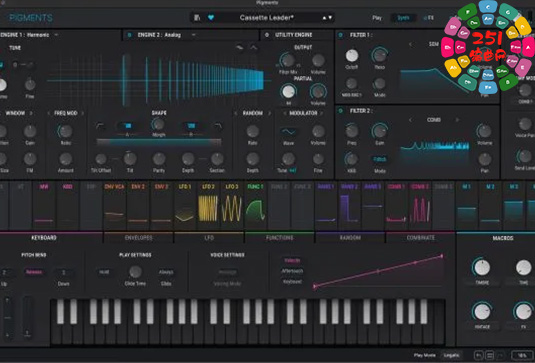Select the LFO 2 modulation source
The width and height of the screenshot is (535, 363).
click(208, 205)
